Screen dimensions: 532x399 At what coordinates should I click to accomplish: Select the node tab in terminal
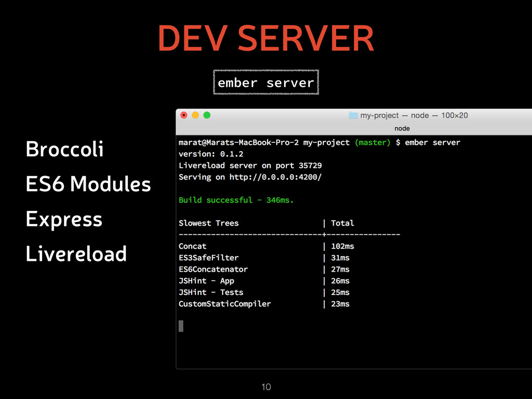pyautogui.click(x=402, y=129)
